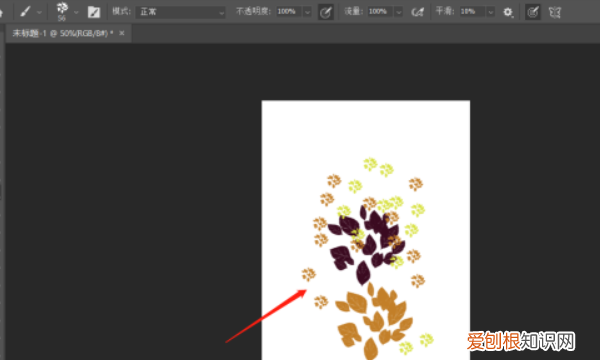Enable the airbrush build-up icon
The width and height of the screenshot is (600, 360).
(417, 12)
